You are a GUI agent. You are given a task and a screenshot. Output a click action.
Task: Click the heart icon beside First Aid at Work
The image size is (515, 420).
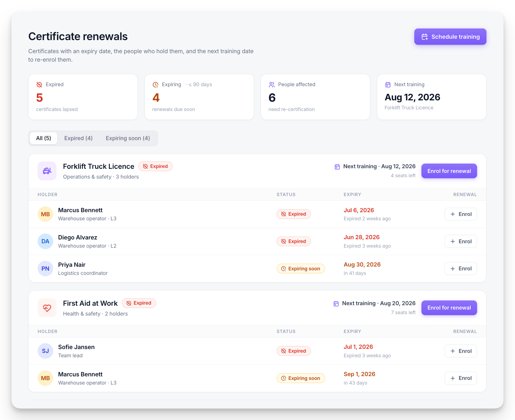[x=47, y=308]
